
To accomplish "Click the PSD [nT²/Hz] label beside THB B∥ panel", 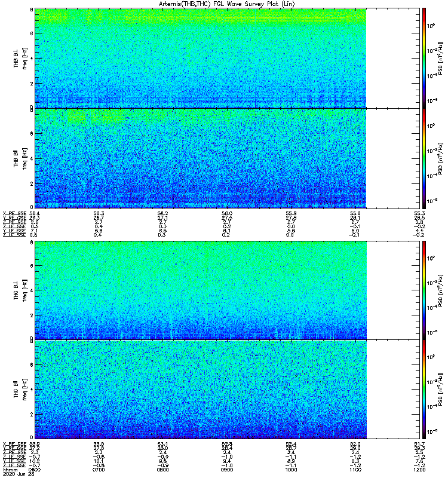I will 441,158.
